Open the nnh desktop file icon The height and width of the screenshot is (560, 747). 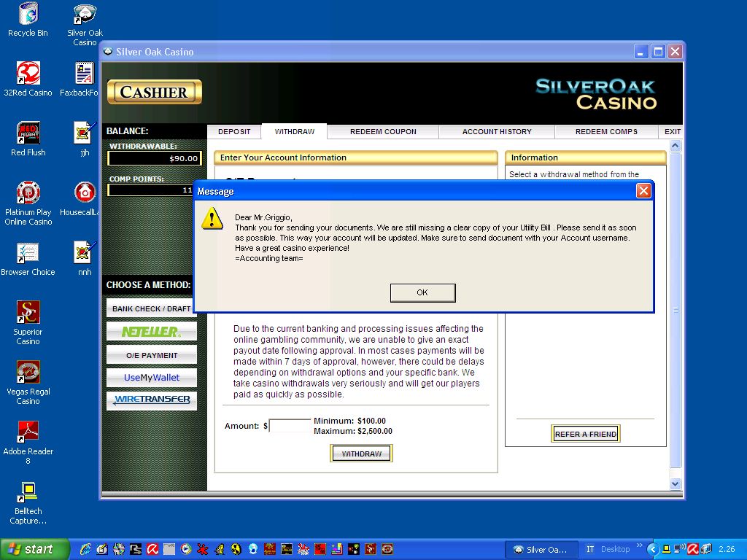85,259
